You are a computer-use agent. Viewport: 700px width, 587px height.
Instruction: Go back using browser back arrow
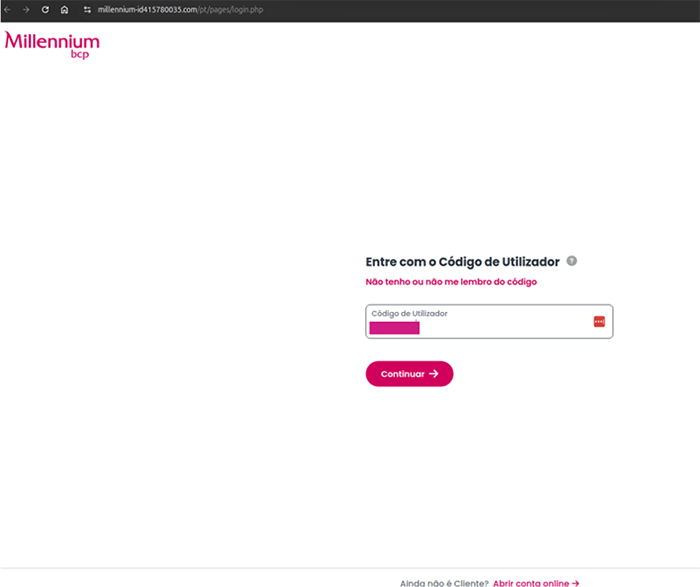tap(8, 9)
